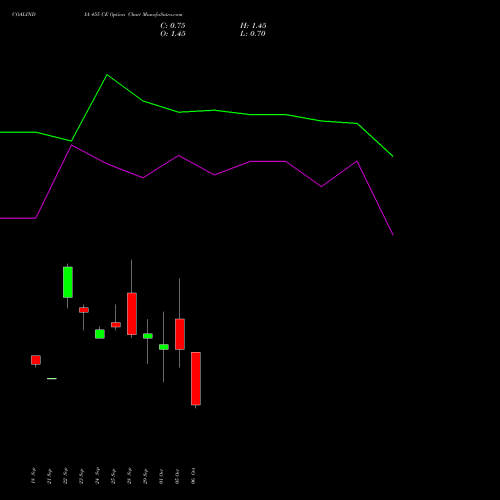Screen dimensions: 500x500
Task: Click the 23 Sep date label
Action: click(81, 476)
